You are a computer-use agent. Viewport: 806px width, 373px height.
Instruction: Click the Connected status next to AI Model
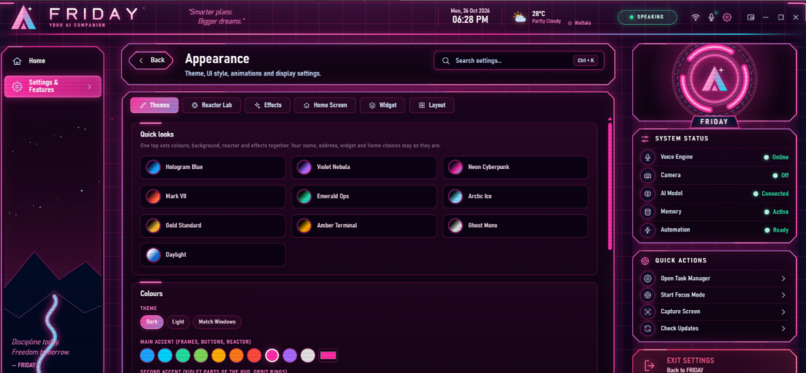[x=771, y=194]
